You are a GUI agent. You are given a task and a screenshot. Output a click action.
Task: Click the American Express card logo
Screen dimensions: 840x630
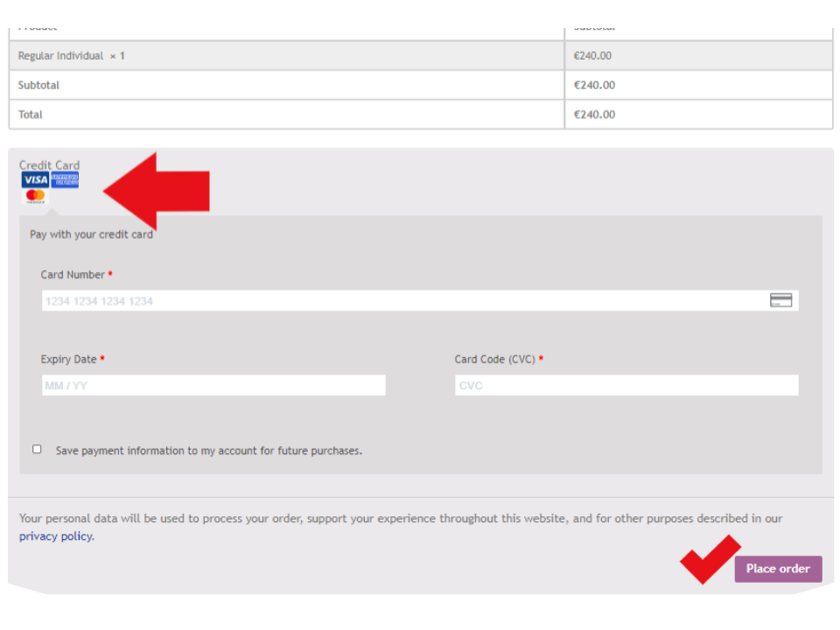[65, 179]
